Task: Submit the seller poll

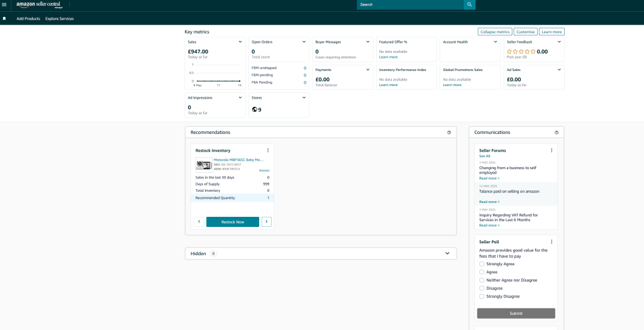Action: click(516, 313)
